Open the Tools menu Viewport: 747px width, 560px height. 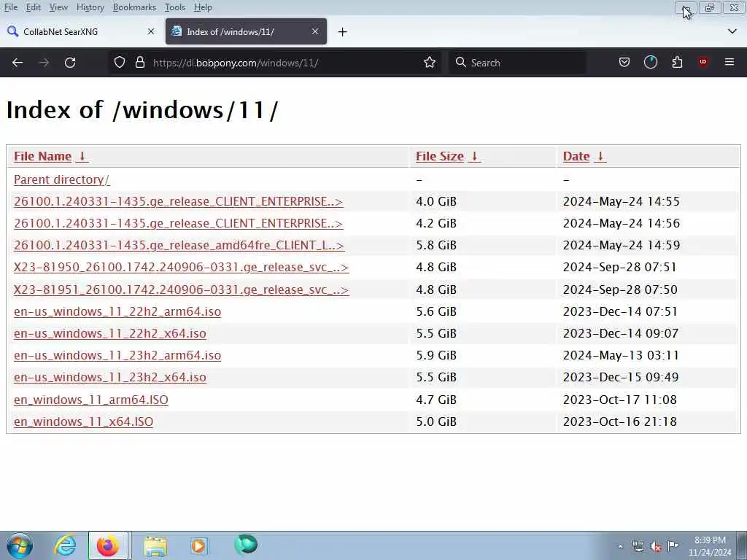pos(175,7)
